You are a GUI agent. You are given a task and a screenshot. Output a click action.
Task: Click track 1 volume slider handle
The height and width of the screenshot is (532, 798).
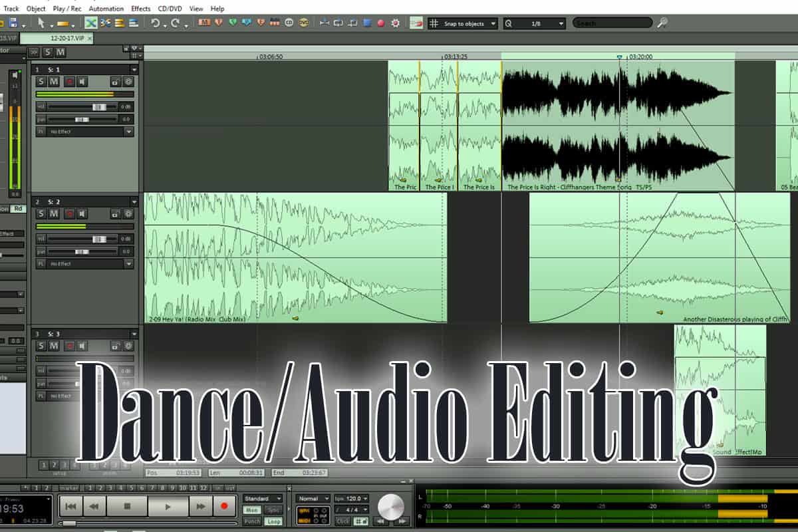(x=98, y=107)
